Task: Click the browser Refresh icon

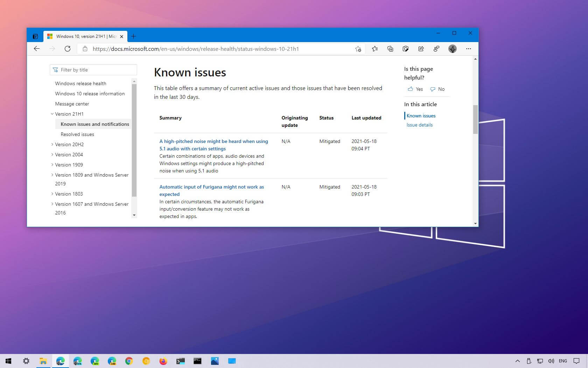Action: point(68,49)
